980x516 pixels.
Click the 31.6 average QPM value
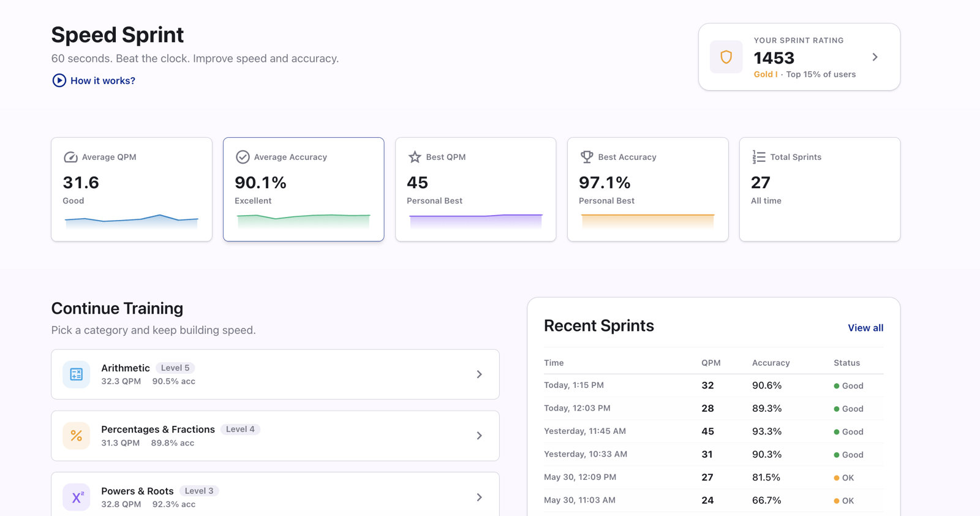81,183
